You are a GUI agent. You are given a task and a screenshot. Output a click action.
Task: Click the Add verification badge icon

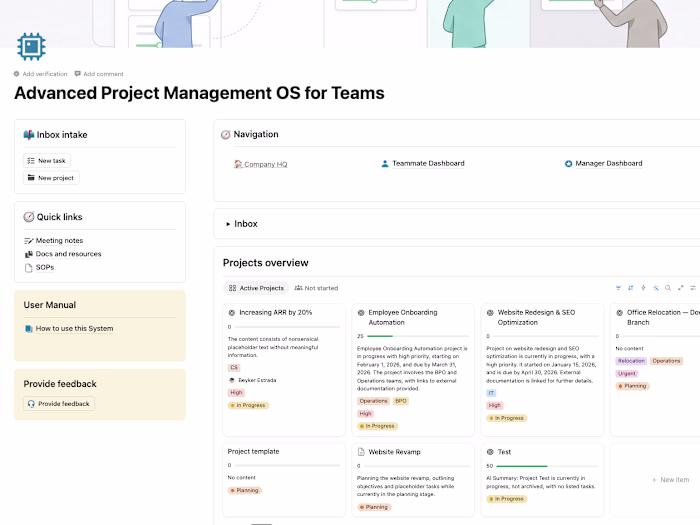coord(17,74)
